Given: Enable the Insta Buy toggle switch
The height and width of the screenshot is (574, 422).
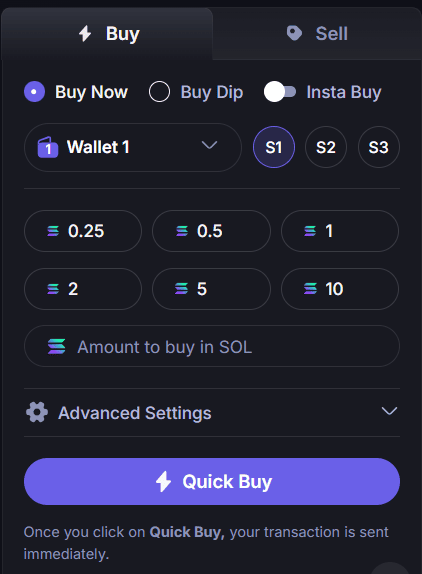Looking at the screenshot, I should coord(280,92).
